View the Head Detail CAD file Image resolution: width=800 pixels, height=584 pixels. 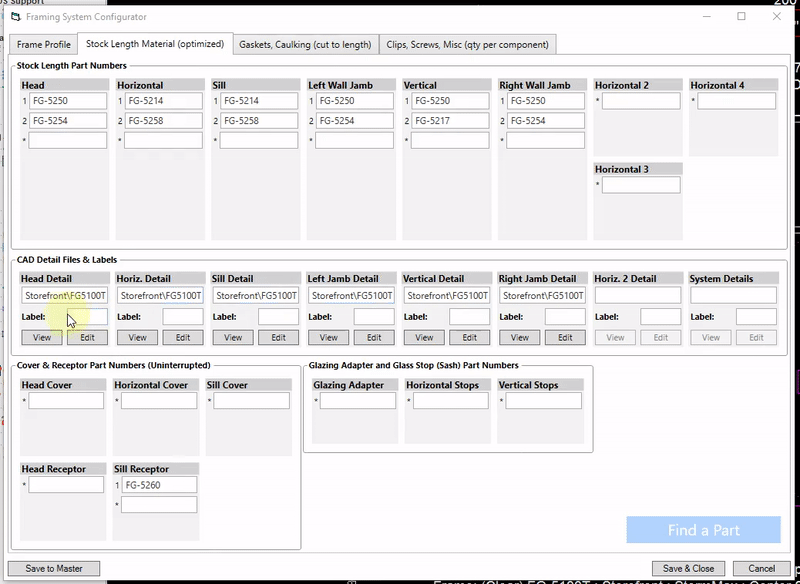point(42,337)
